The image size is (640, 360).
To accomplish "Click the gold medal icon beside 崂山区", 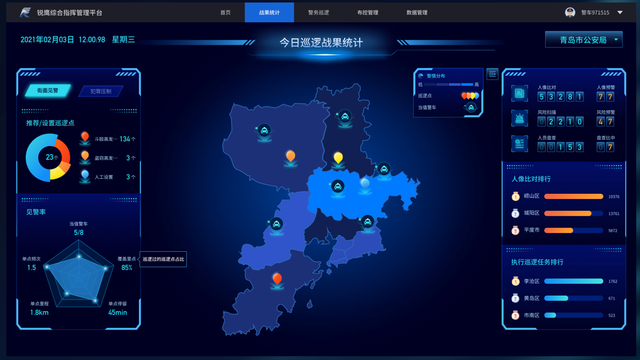I will [516, 196].
